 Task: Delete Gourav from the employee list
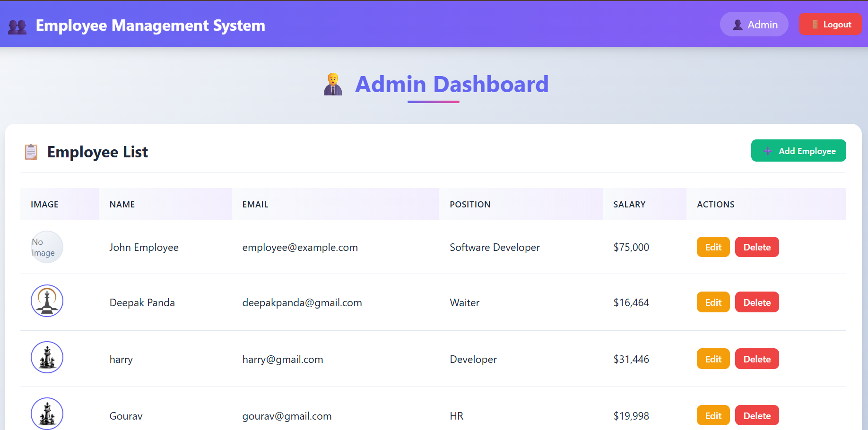click(756, 415)
